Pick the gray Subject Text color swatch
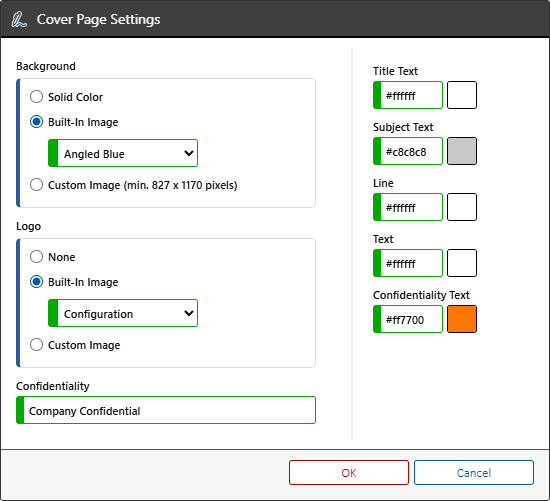The width and height of the screenshot is (550, 501). (462, 151)
